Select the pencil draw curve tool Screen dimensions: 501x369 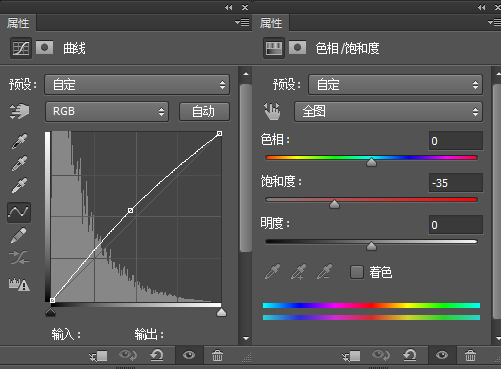[x=19, y=235]
